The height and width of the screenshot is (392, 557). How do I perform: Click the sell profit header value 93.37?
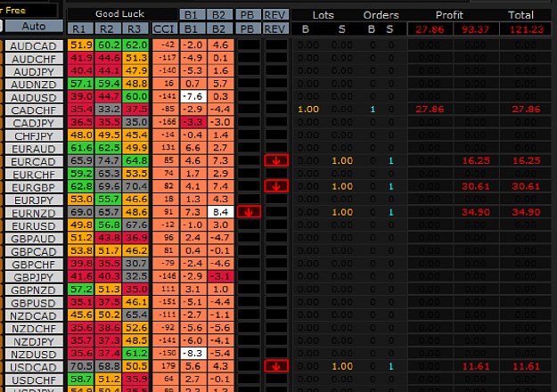coord(476,29)
